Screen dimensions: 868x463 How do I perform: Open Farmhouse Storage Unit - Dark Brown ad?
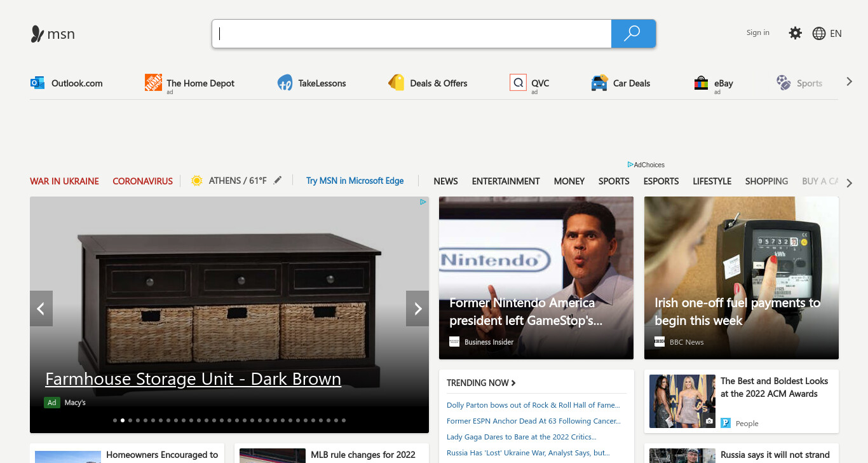point(193,379)
